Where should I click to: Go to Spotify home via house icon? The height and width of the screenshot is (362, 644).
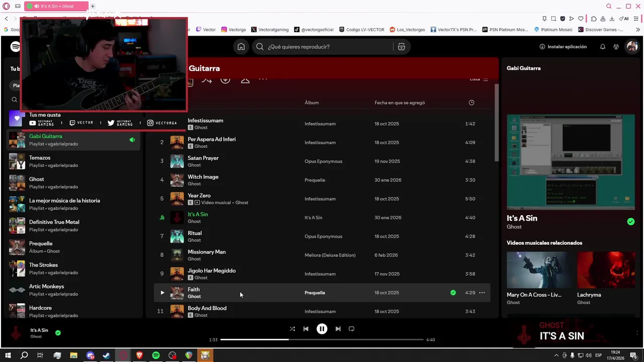pyautogui.click(x=241, y=47)
